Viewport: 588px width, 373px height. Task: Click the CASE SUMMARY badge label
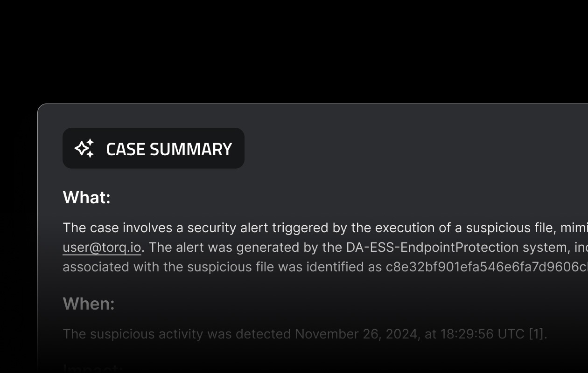[x=168, y=149]
